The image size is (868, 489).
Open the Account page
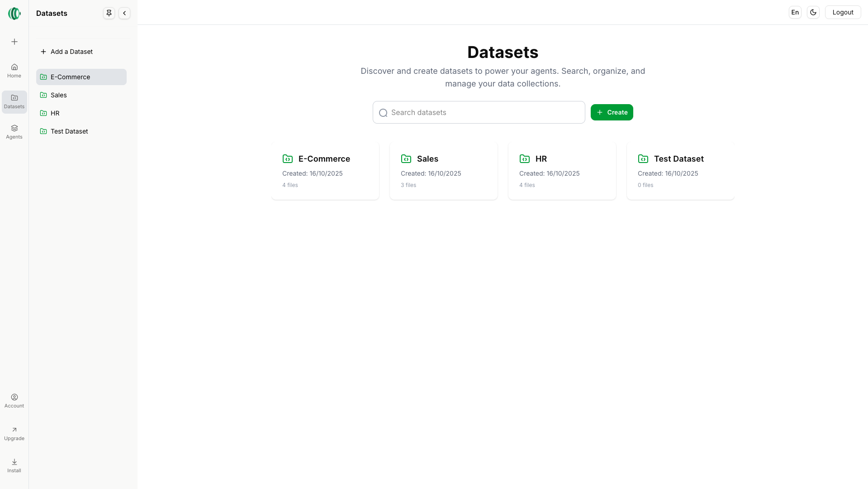coord(14,401)
